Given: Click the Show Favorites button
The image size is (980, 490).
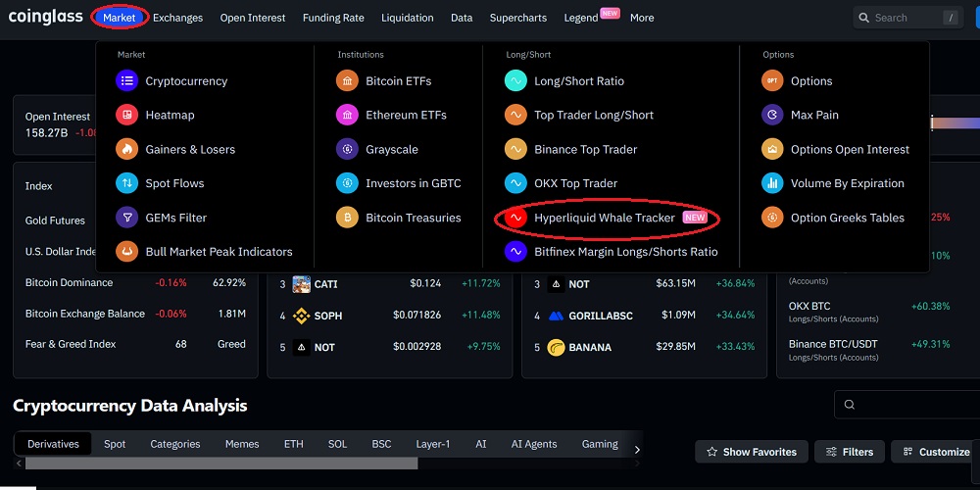Looking at the screenshot, I should pos(753,452).
